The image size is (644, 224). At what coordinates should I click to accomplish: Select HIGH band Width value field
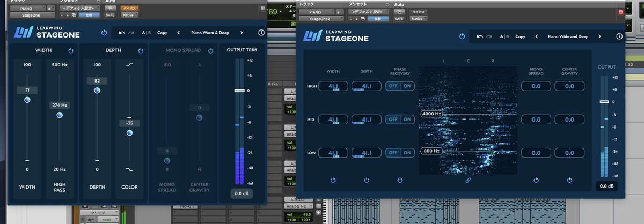click(x=333, y=86)
